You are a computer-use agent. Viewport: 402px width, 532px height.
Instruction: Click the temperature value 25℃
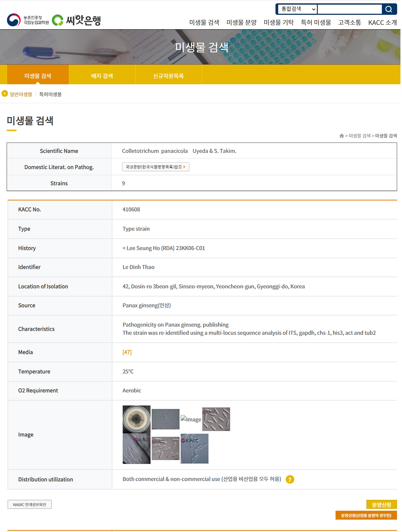(128, 371)
